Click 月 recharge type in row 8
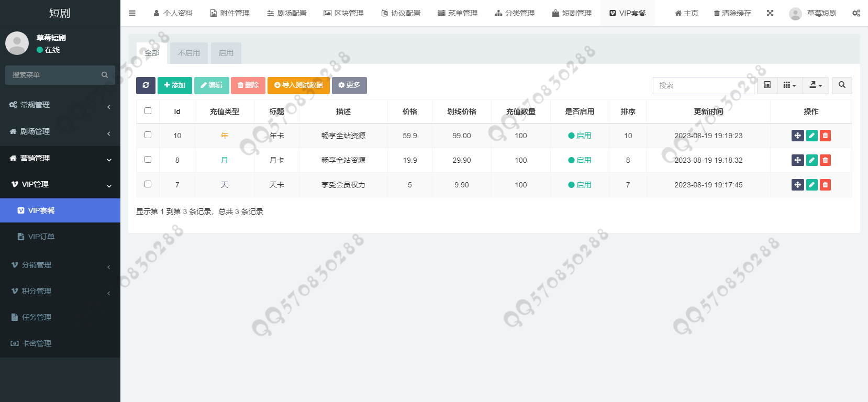This screenshot has height=402, width=868. click(x=225, y=160)
